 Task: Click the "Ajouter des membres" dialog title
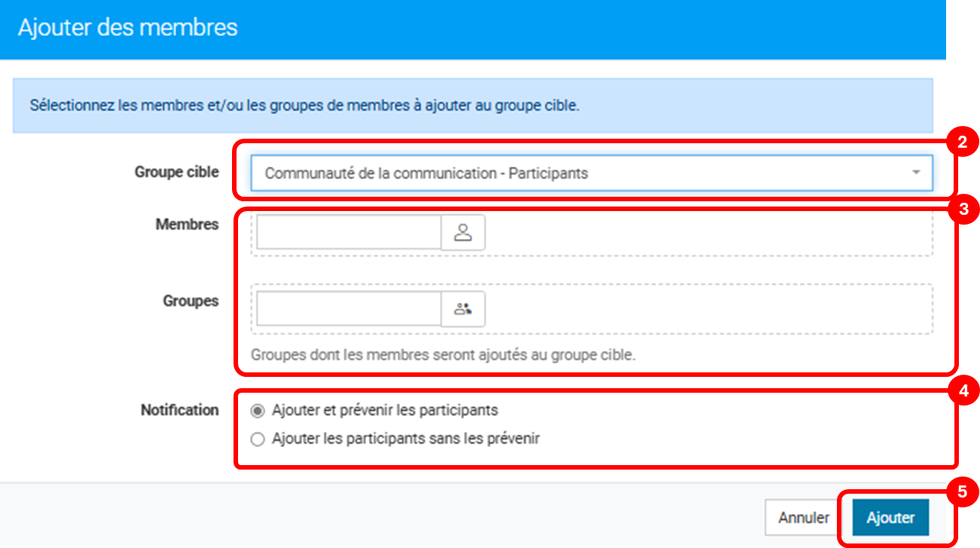pyautogui.click(x=127, y=28)
